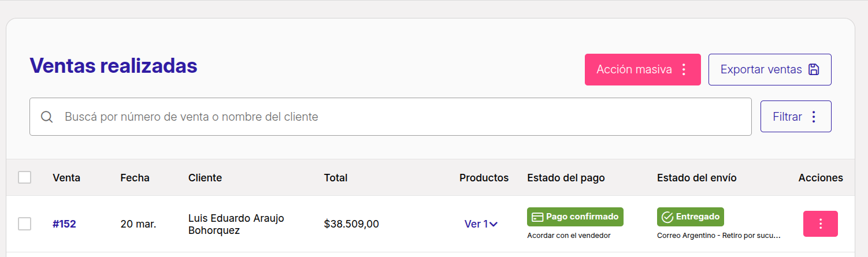The image size is (868, 257).
Task: Tick the checkbox for sale #152
Action: tap(24, 224)
